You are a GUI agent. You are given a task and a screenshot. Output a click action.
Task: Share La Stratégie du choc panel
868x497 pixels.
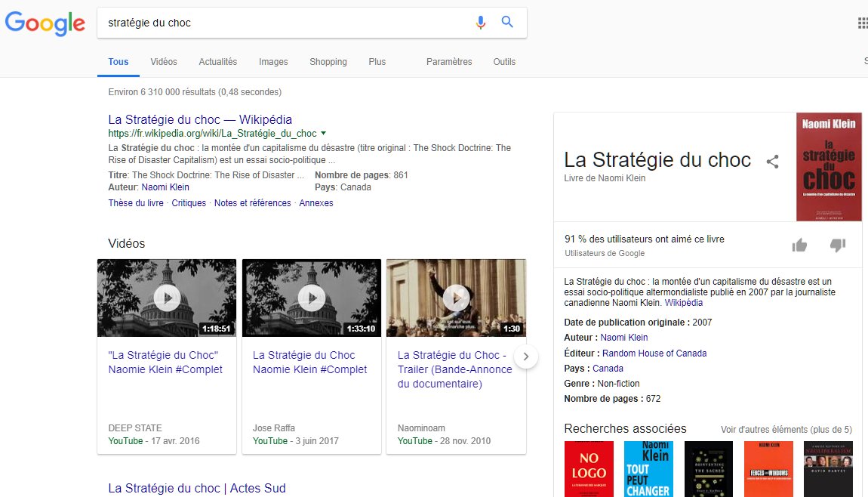772,161
